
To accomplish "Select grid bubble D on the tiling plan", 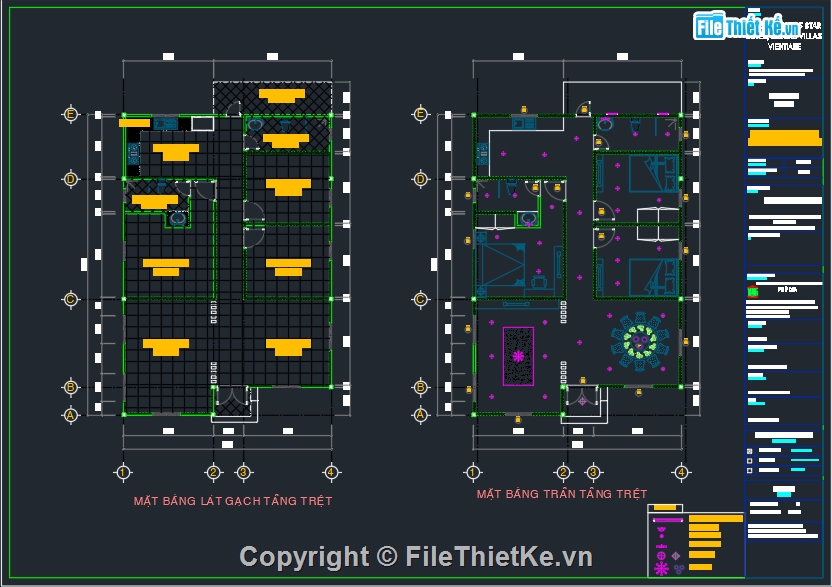I will pos(71,179).
